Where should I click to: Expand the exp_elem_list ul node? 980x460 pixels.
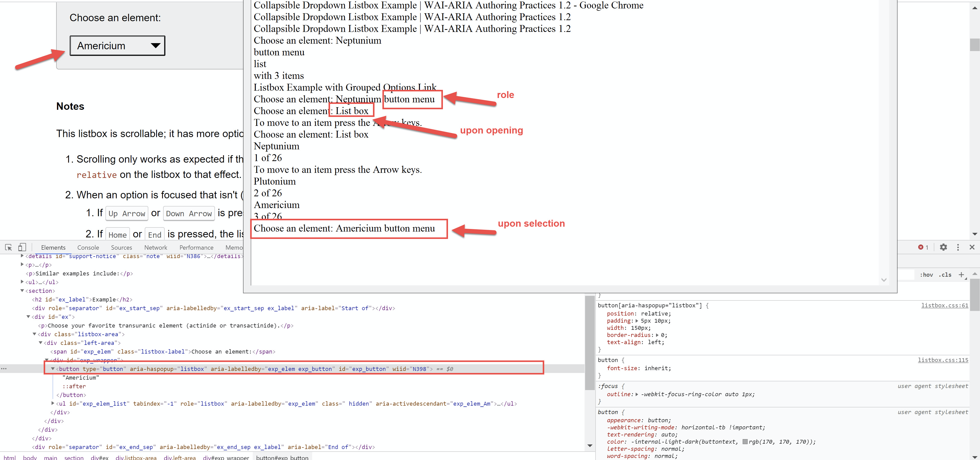53,403
